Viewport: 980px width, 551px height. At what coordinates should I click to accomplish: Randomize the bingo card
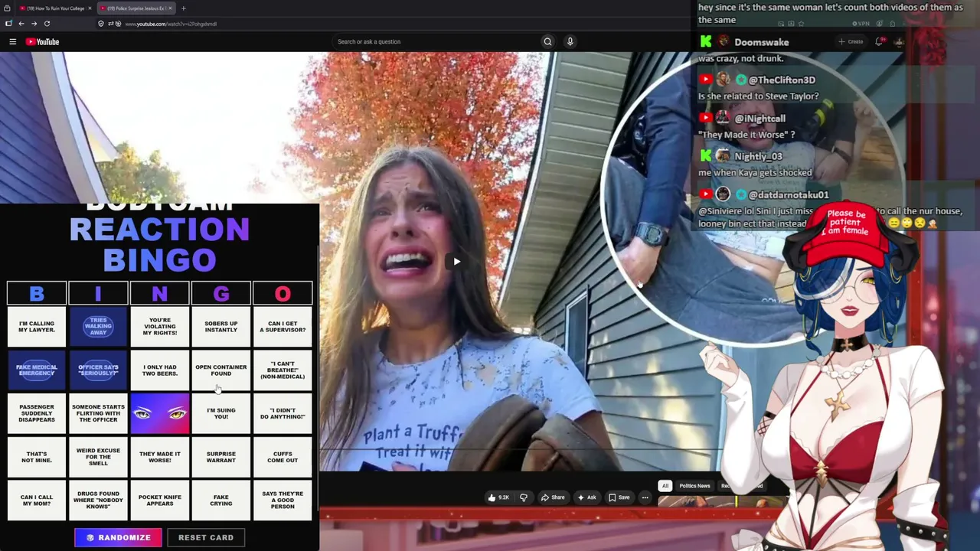pyautogui.click(x=118, y=537)
